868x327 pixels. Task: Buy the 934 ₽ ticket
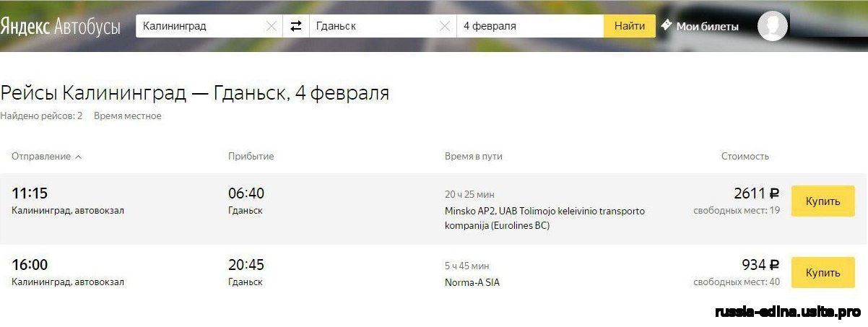[x=823, y=273]
